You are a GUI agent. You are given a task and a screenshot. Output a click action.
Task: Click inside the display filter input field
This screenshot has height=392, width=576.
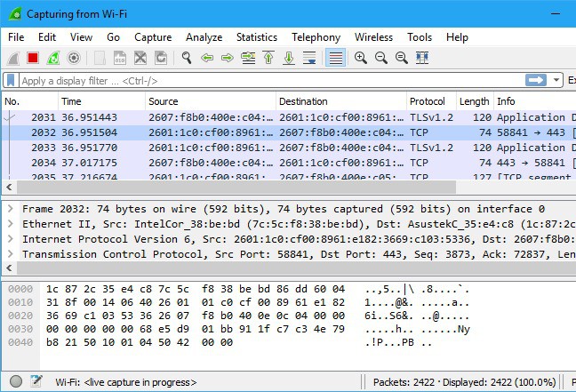272,81
